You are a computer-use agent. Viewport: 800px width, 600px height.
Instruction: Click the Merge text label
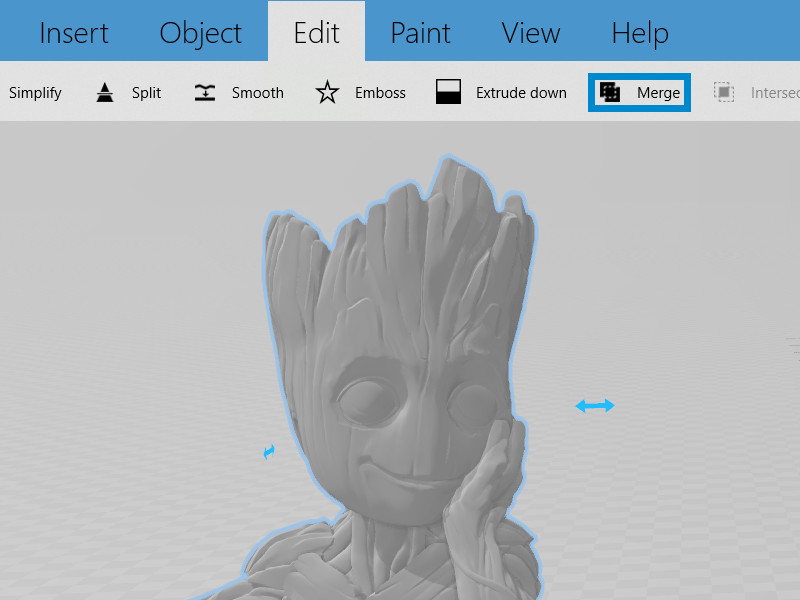[x=658, y=93]
